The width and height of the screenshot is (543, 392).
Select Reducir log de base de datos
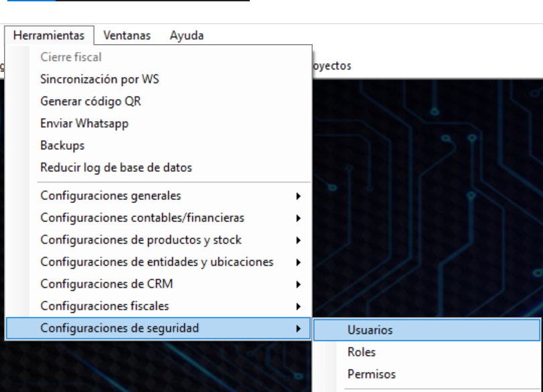coord(116,168)
